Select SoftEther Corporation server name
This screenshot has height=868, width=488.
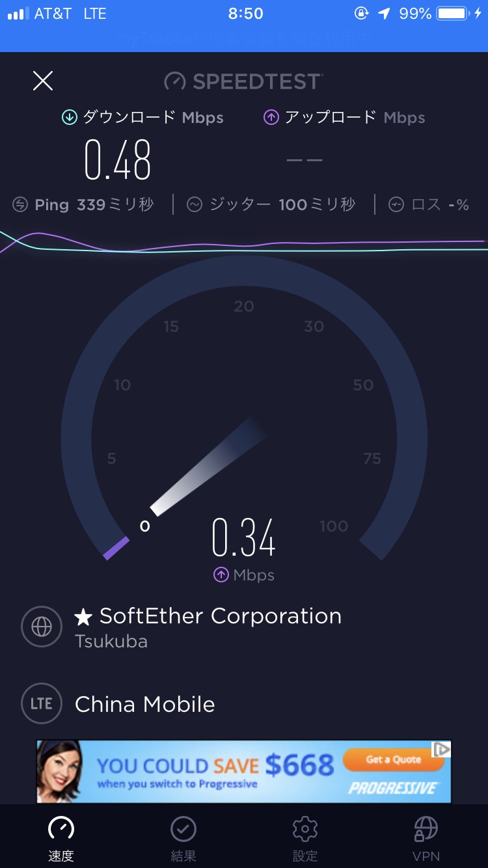click(220, 616)
